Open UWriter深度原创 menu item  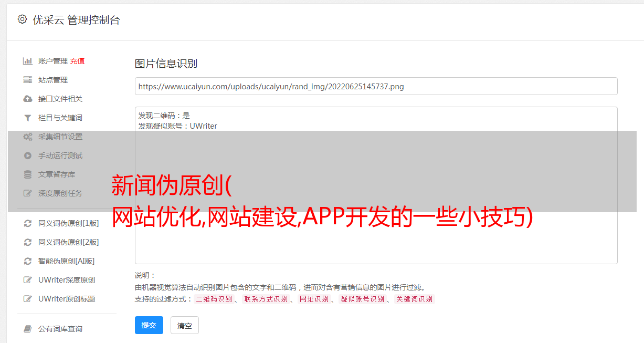67,280
